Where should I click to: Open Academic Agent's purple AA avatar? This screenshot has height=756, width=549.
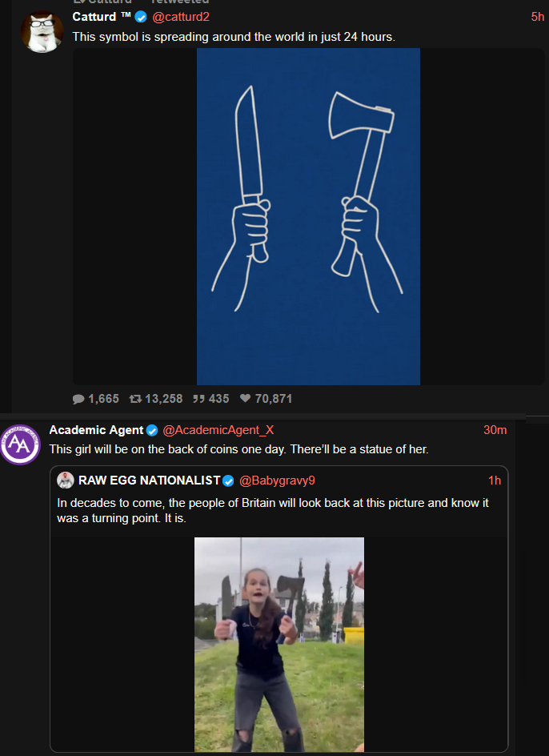tap(20, 444)
